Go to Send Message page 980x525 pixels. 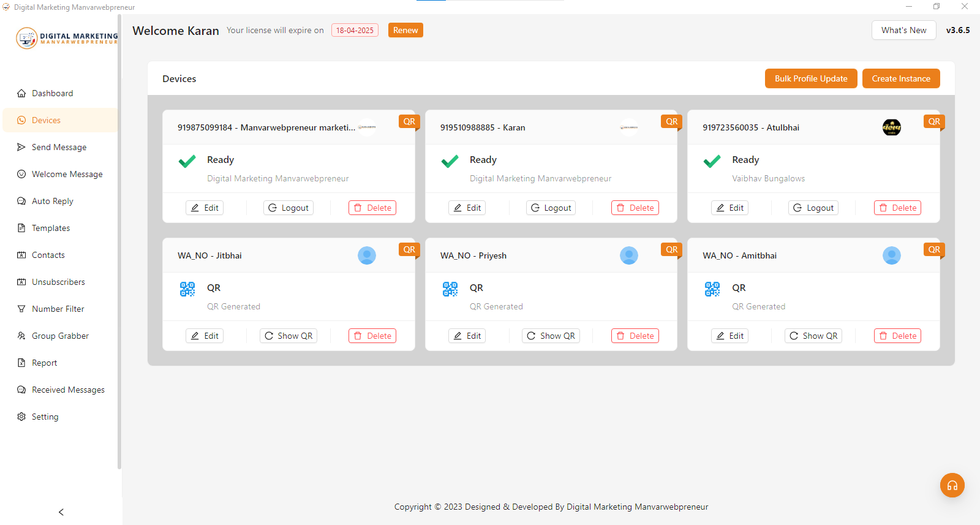pos(59,147)
